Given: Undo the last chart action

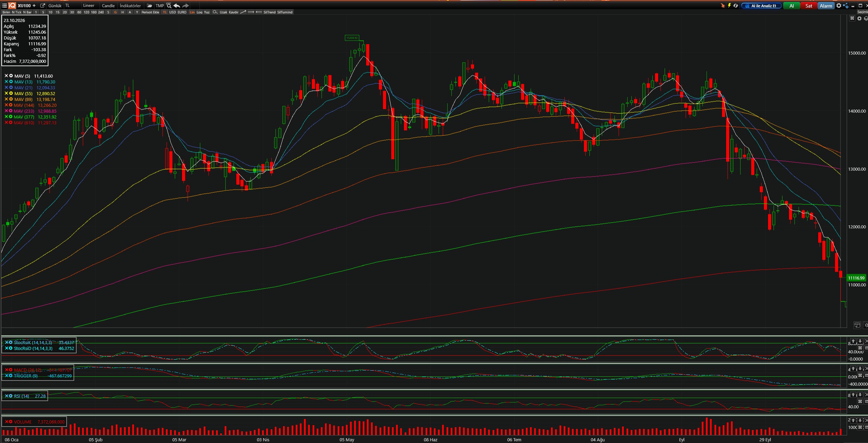Looking at the screenshot, I should [x=177, y=5].
